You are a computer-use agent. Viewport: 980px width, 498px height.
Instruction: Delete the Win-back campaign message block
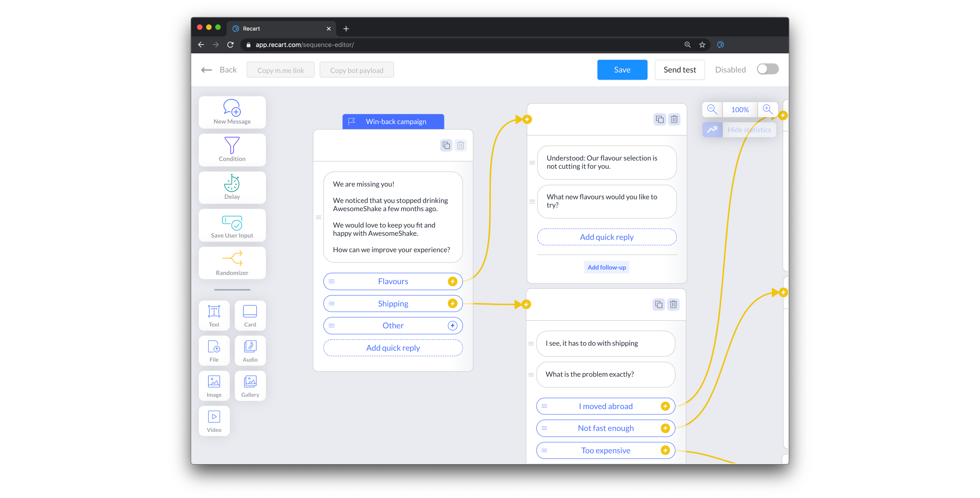(460, 145)
